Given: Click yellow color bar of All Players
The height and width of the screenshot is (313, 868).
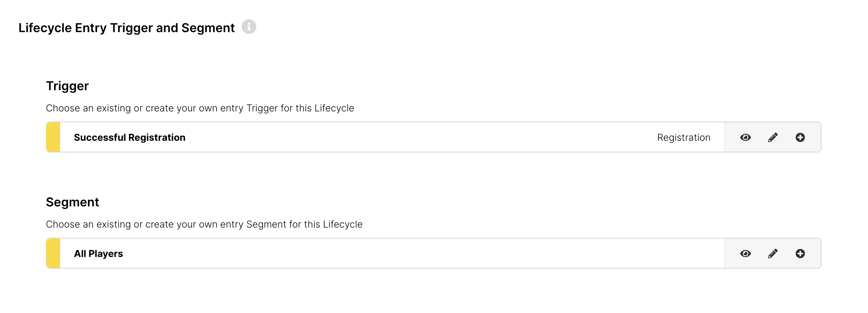Looking at the screenshot, I should 53,254.
